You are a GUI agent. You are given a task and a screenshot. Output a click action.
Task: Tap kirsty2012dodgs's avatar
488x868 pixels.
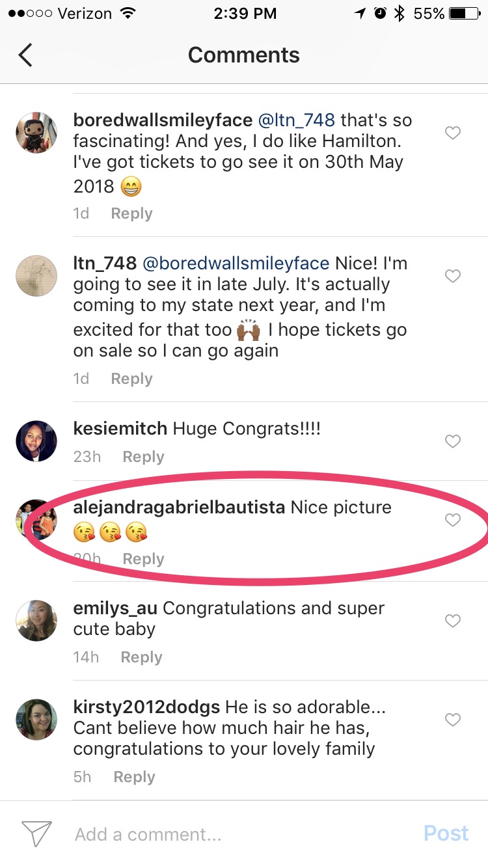tap(36, 719)
